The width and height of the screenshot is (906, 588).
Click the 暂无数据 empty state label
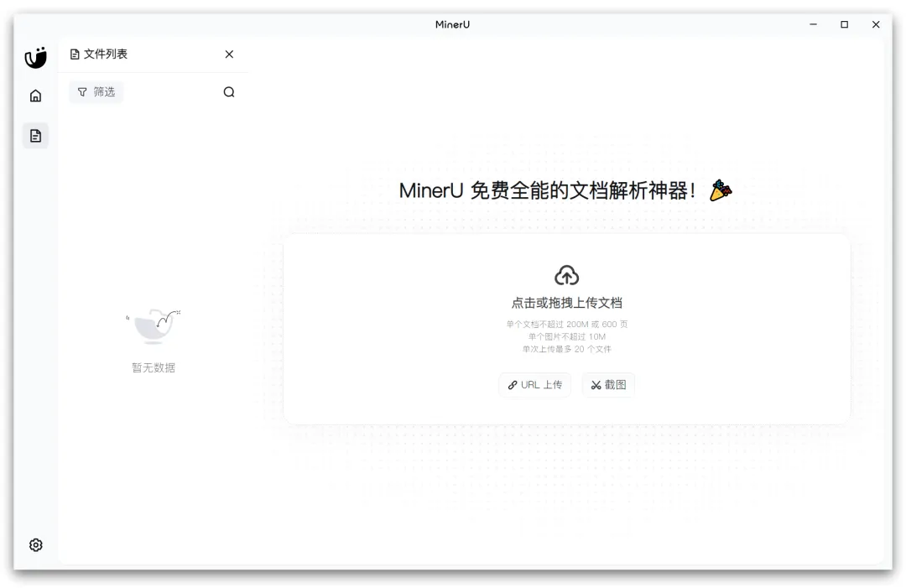[154, 367]
